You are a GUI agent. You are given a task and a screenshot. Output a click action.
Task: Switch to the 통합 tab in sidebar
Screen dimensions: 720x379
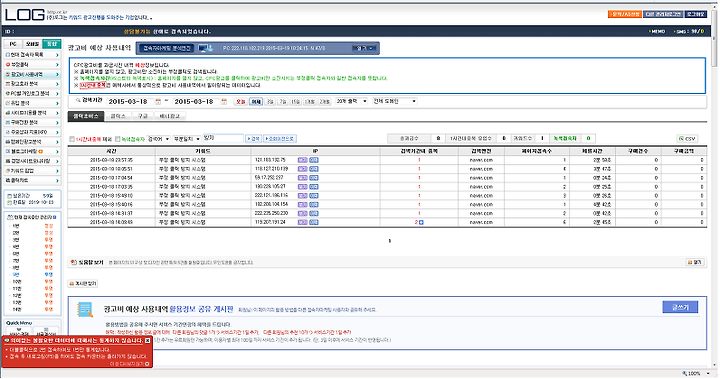click(51, 44)
